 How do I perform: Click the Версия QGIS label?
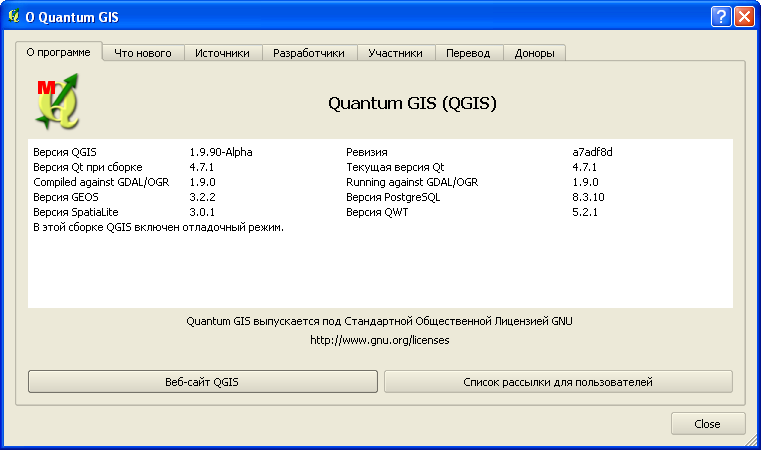click(x=65, y=152)
